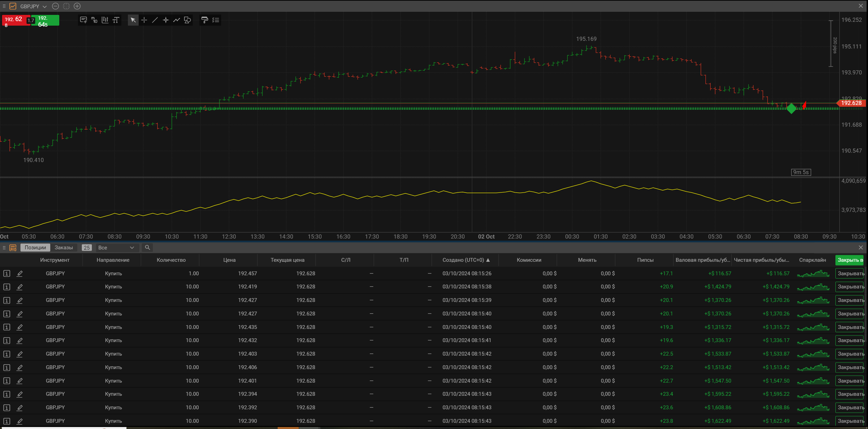Open the m10 timeframe selector icon
868x429 pixels.
click(94, 20)
